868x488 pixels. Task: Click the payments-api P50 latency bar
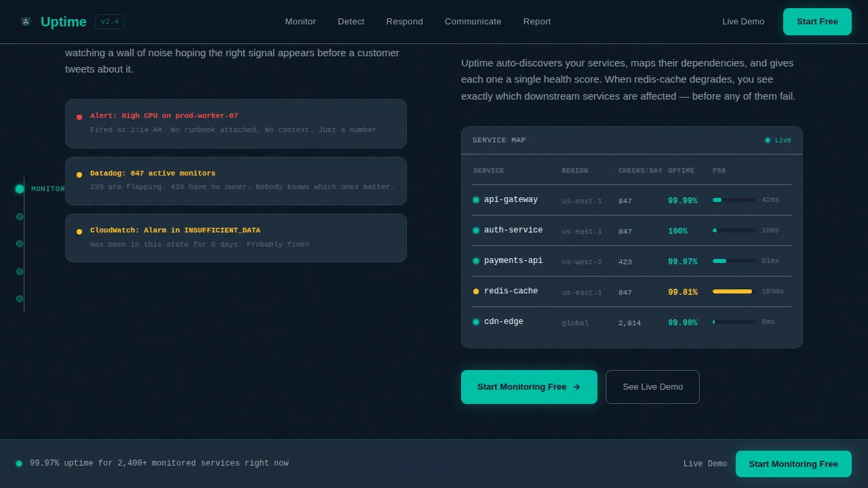[734, 261]
